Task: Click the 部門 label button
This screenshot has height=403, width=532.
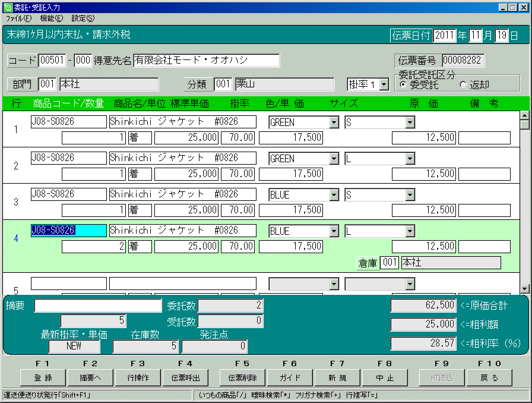Action: coord(22,84)
